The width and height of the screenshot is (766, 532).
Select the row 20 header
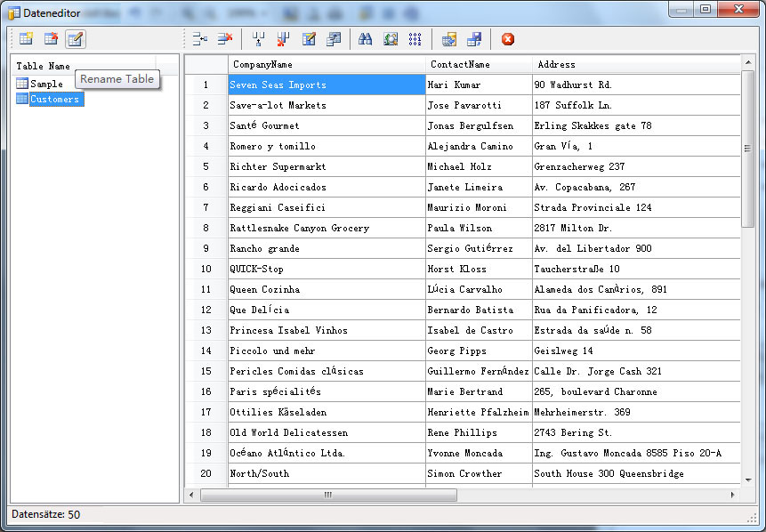206,473
